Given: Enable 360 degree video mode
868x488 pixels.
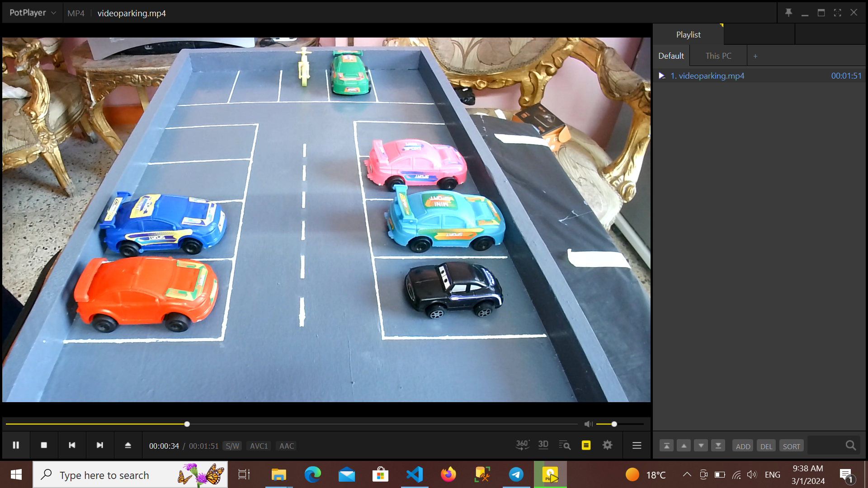Looking at the screenshot, I should coord(522,445).
